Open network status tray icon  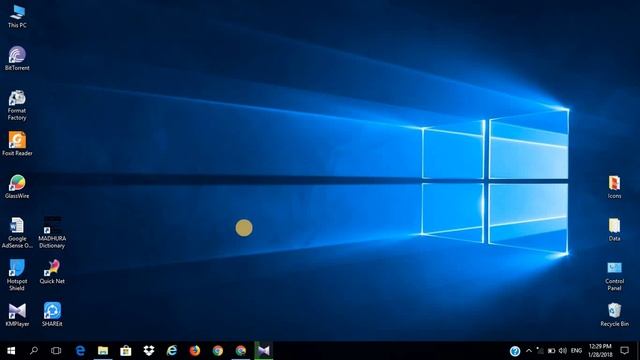click(540, 351)
